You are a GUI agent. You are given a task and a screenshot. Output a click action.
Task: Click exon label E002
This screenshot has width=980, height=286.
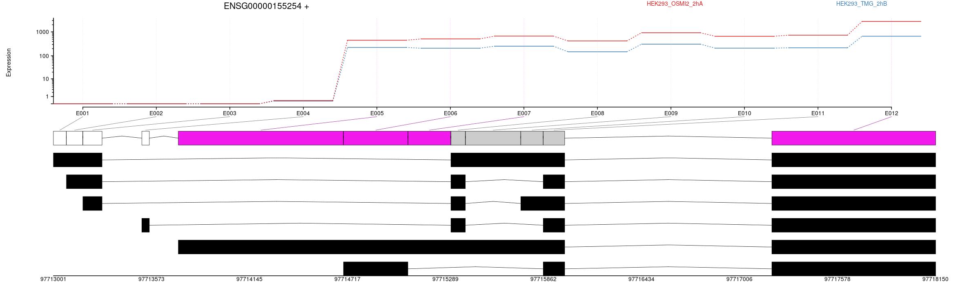[156, 113]
